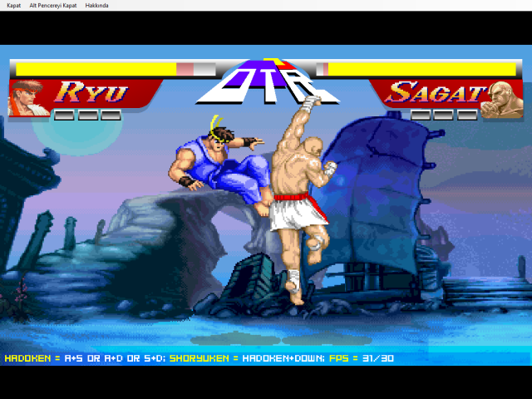This screenshot has width=532, height=399.
Task: Open the Hakkında menu
Action: [x=96, y=6]
